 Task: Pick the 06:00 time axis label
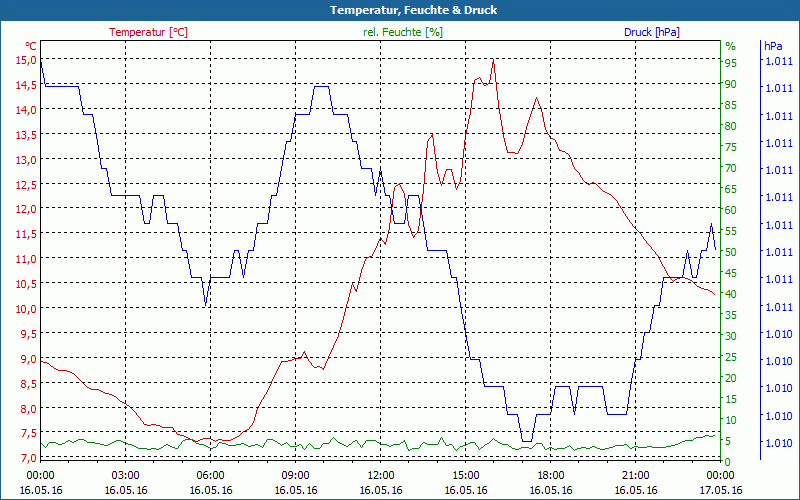pyautogui.click(x=210, y=475)
